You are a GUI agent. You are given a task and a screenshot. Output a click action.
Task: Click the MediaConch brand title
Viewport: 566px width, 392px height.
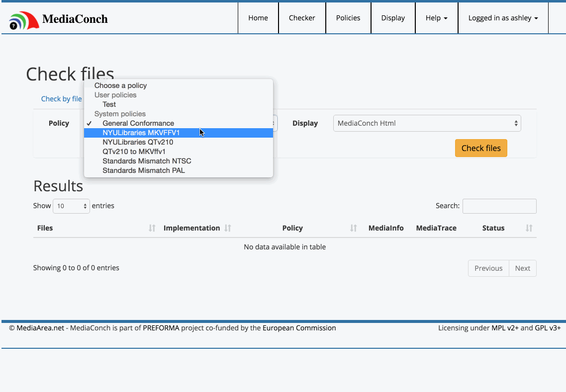click(75, 19)
